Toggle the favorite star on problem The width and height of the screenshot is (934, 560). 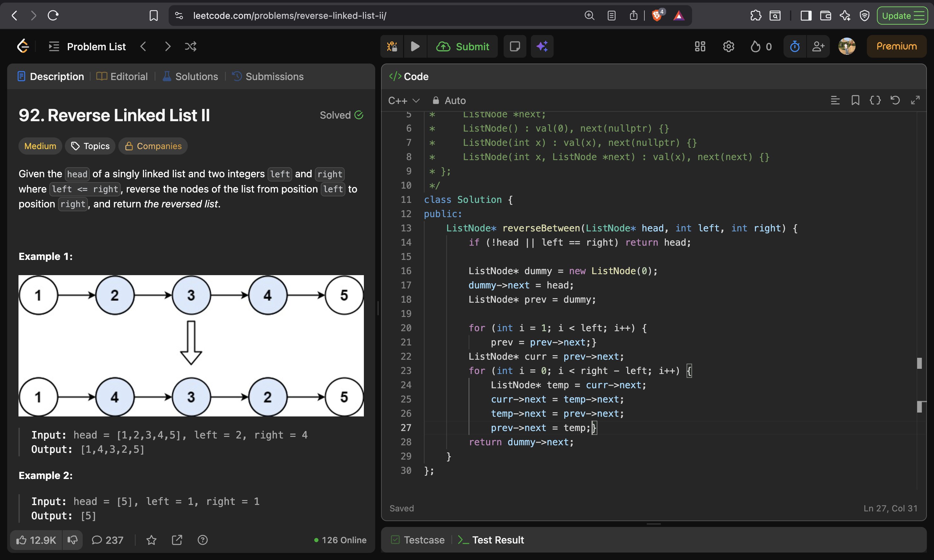click(151, 540)
